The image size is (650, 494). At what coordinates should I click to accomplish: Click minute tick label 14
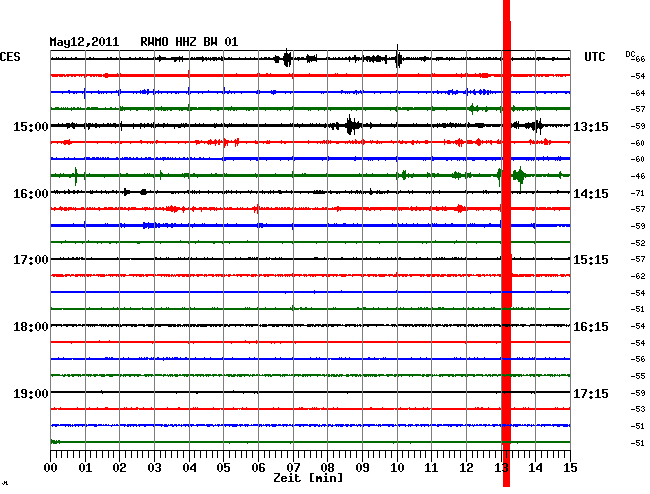(x=535, y=468)
